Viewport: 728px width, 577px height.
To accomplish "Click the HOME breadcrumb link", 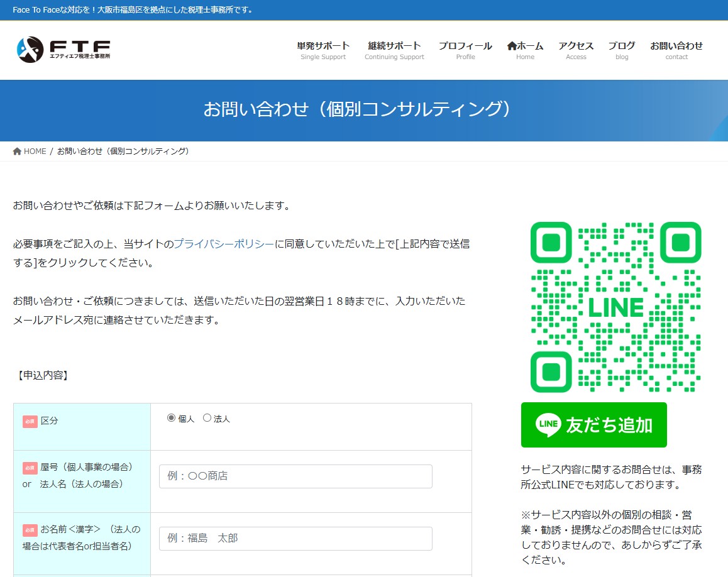I will click(35, 151).
